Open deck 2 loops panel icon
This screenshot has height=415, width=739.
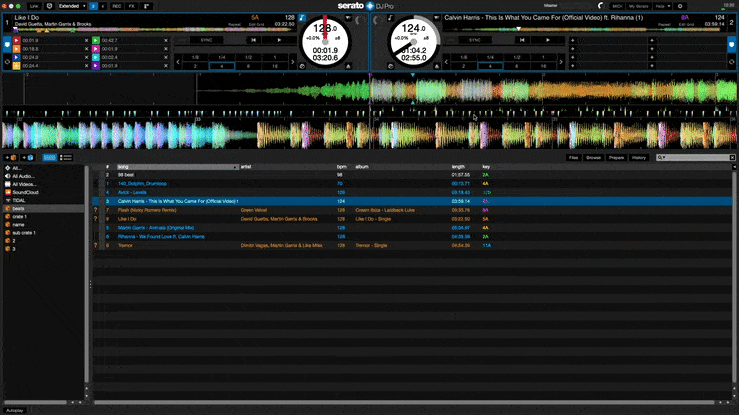[731, 62]
